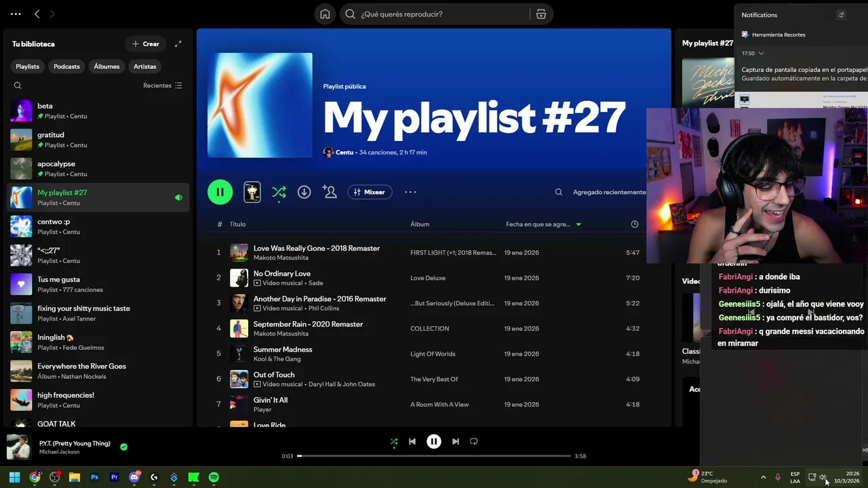868x488 pixels.
Task: Open Spotify Home via the house icon
Action: 325,14
